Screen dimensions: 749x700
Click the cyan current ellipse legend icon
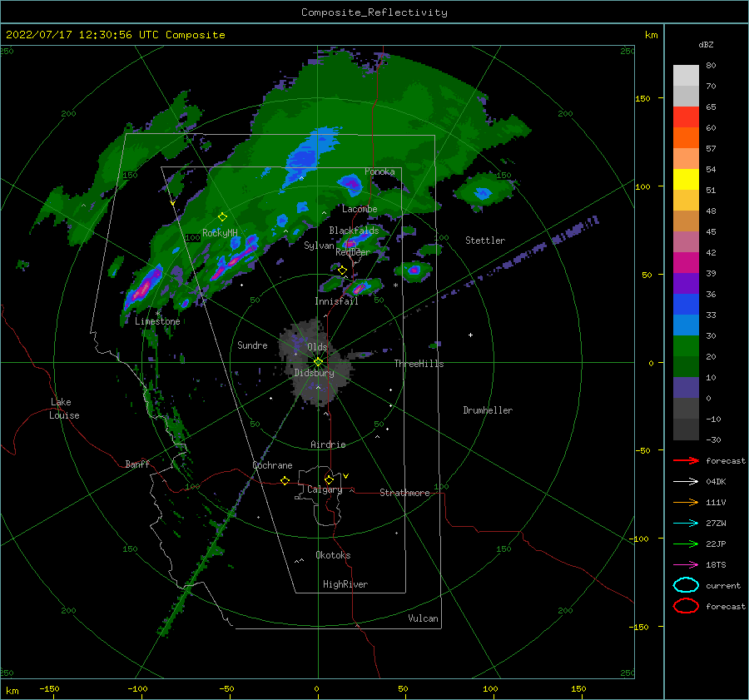(x=686, y=585)
